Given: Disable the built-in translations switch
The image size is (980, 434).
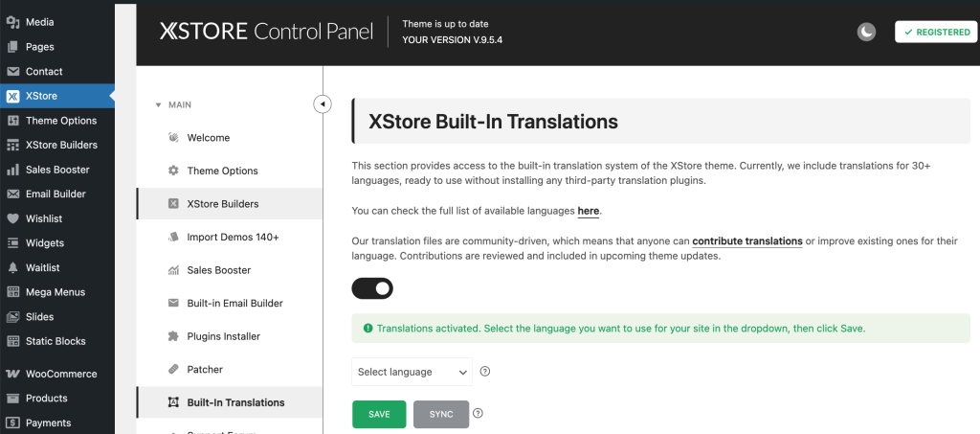Looking at the screenshot, I should (372, 287).
